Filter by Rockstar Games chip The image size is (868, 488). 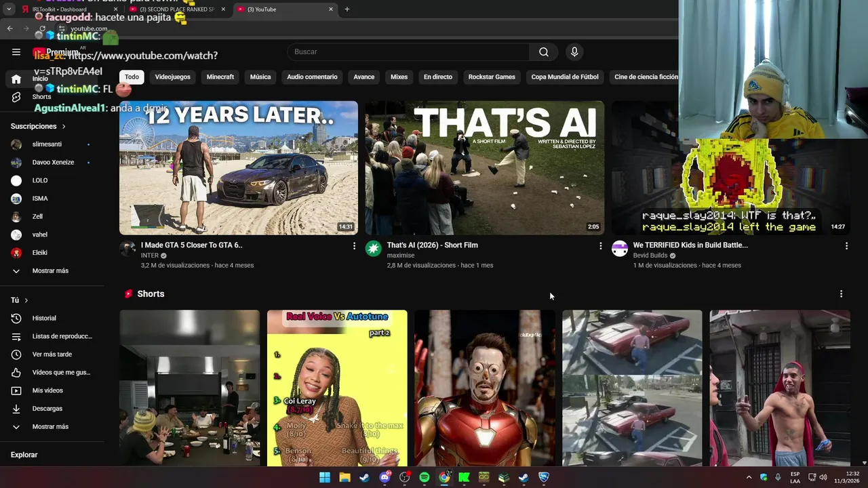[492, 77]
